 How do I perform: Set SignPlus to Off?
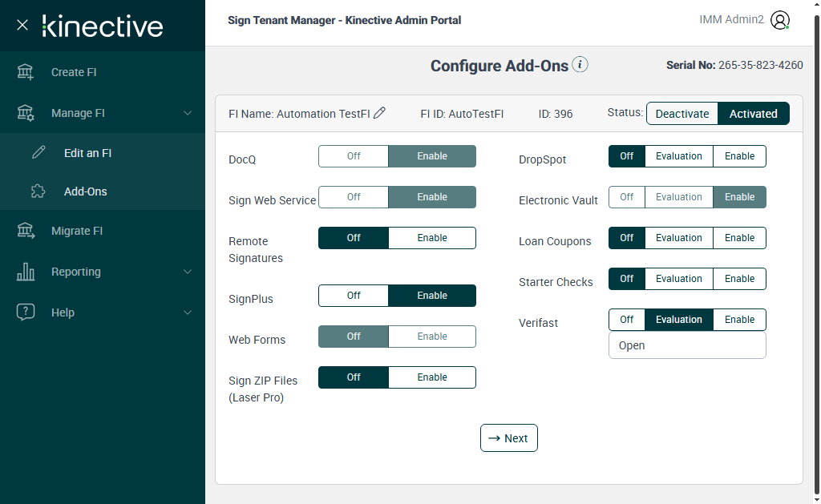[354, 295]
